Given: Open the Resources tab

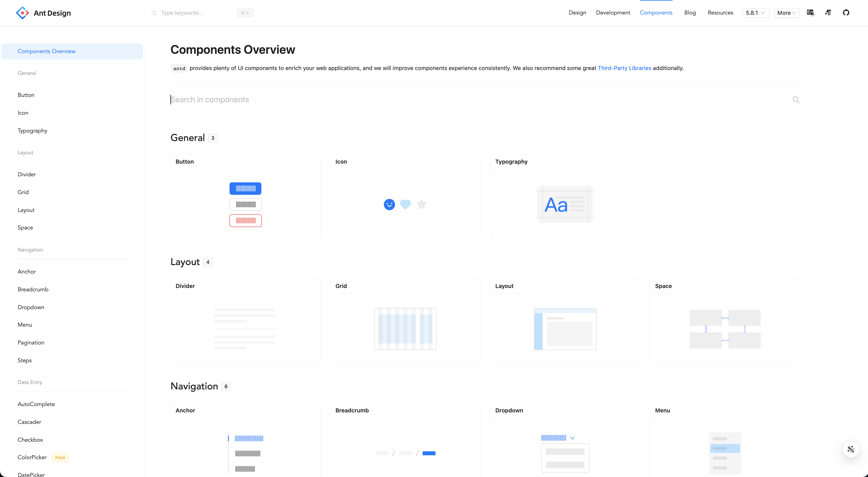Looking at the screenshot, I should click(x=720, y=13).
